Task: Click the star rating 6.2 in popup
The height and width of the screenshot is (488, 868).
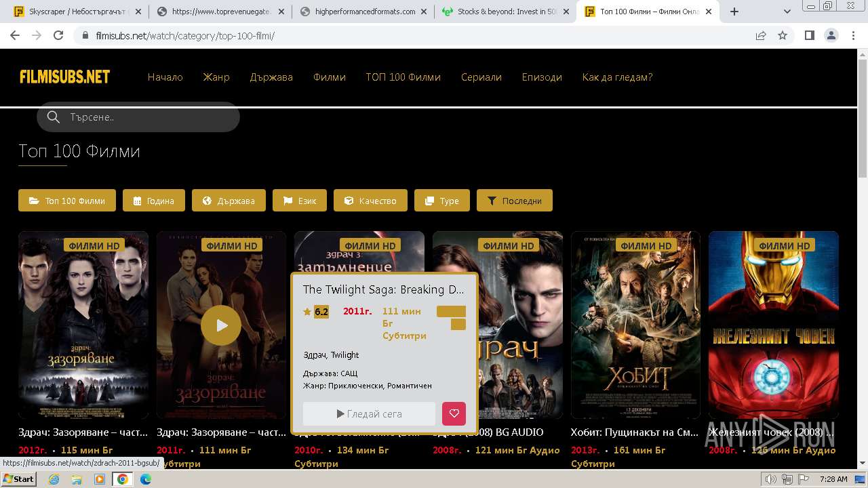Action: point(316,312)
